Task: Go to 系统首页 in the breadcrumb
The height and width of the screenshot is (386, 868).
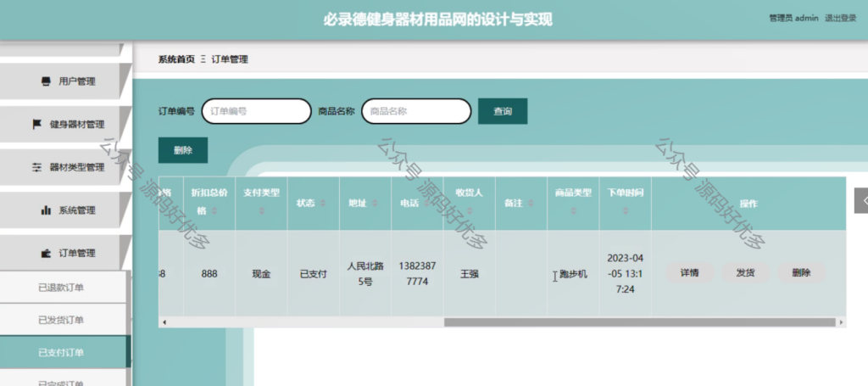Action: click(x=176, y=59)
